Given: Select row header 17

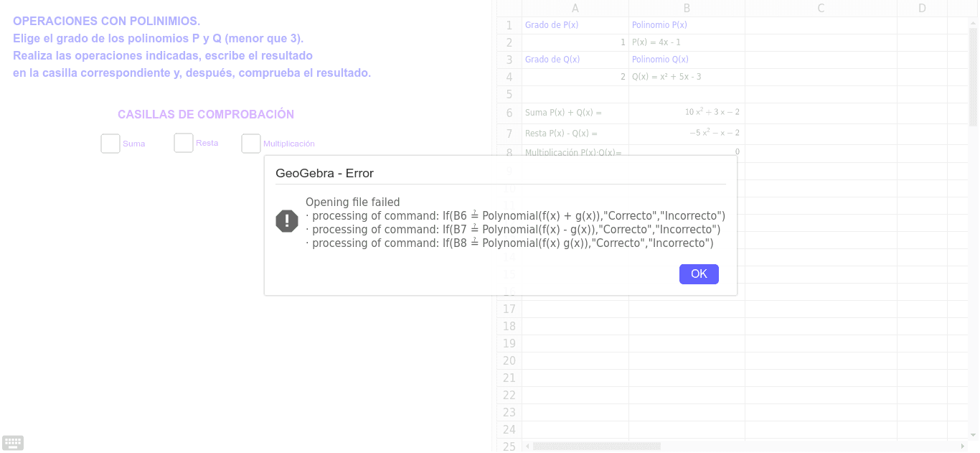Looking at the screenshot, I should click(x=509, y=309).
